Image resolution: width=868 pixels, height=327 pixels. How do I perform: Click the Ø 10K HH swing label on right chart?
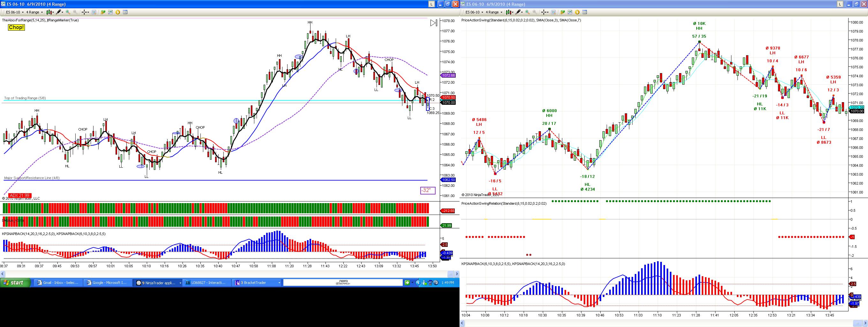tap(699, 26)
